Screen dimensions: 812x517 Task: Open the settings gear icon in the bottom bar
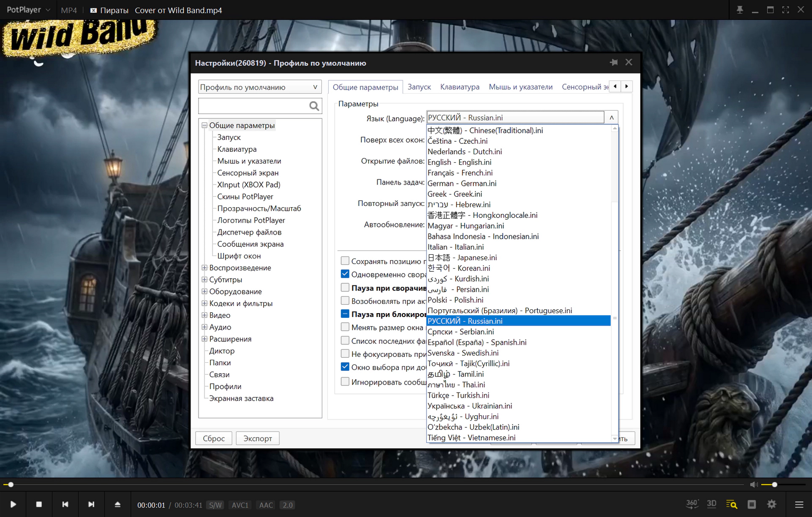click(772, 504)
